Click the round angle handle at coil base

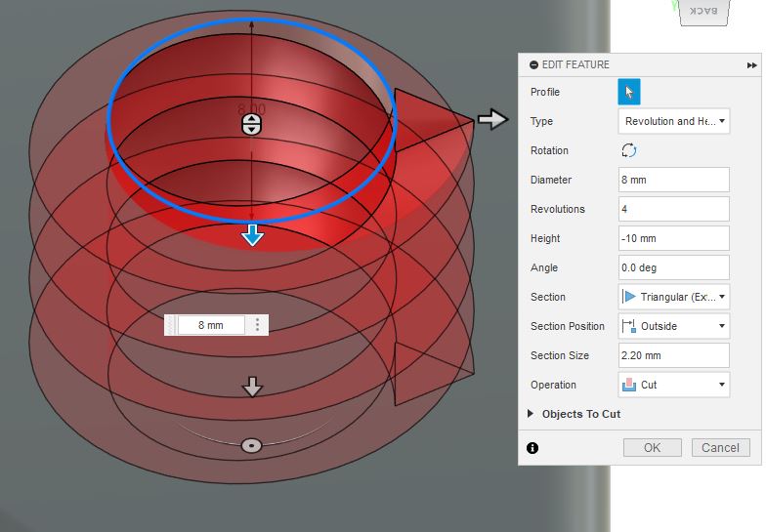point(252,445)
